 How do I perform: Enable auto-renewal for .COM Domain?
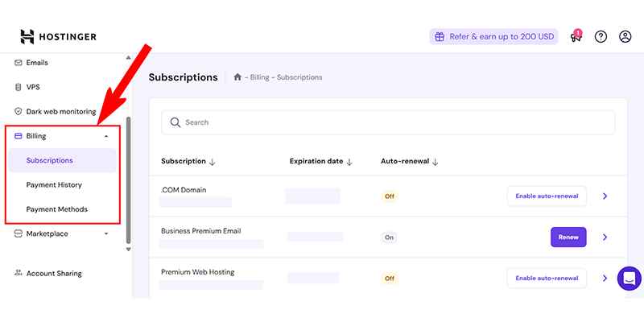(x=547, y=196)
